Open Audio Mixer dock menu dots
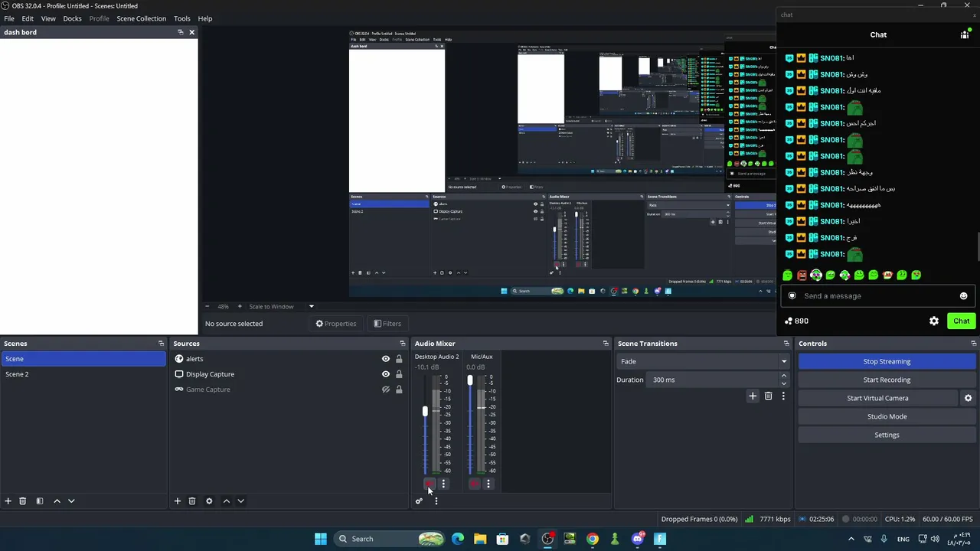This screenshot has width=980, height=551. click(436, 500)
